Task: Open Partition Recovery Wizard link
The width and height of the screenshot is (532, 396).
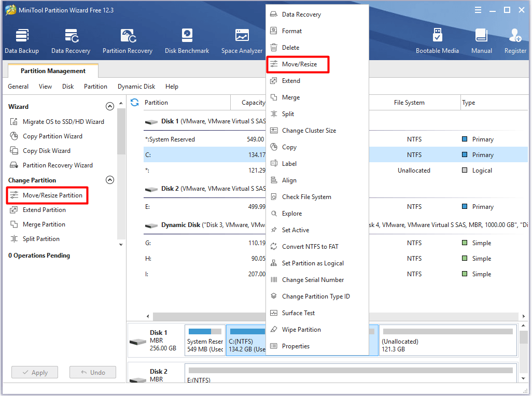Action: click(x=58, y=165)
